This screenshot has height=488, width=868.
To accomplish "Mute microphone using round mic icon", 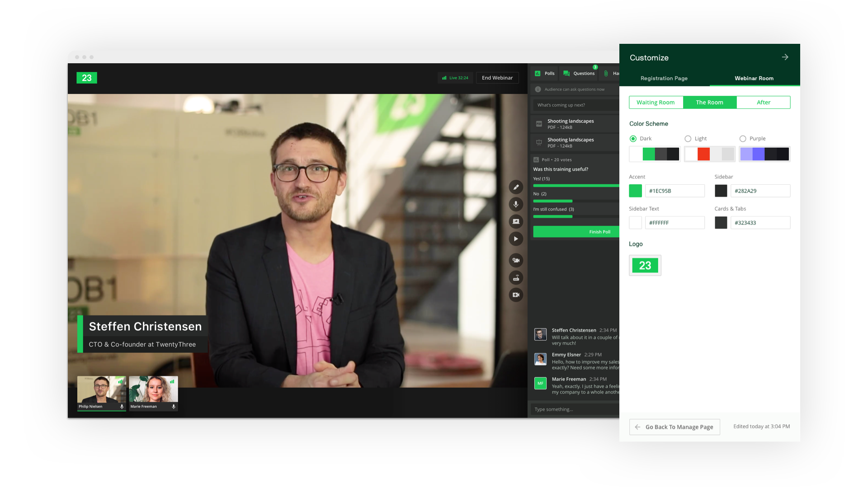I will 516,204.
